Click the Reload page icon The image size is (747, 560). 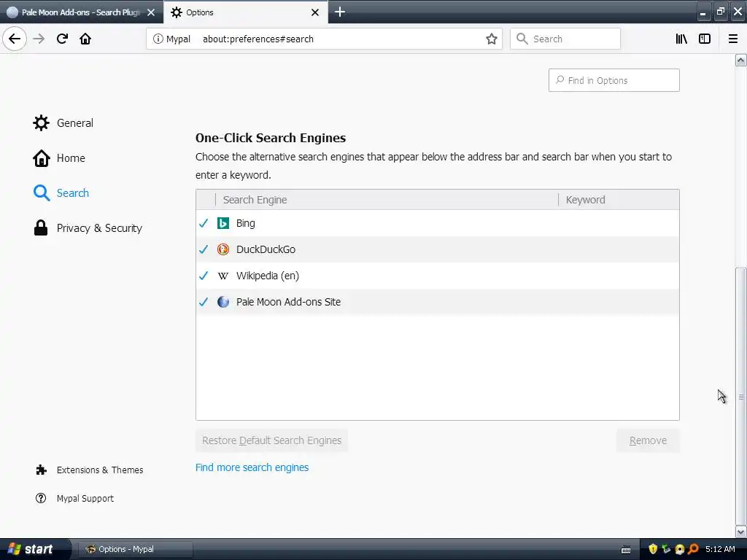pyautogui.click(x=62, y=39)
